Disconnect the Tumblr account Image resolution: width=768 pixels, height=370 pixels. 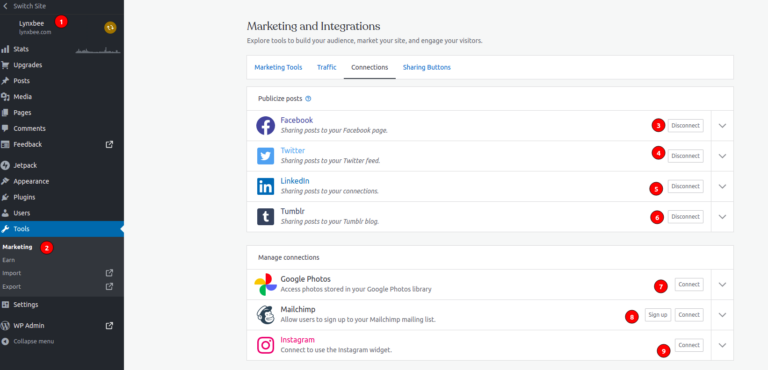(x=686, y=217)
